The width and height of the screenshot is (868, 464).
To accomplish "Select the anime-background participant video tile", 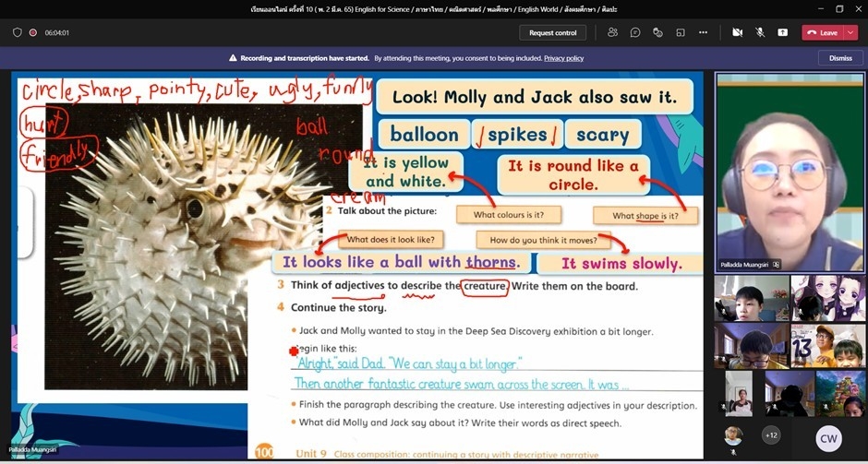I will click(x=828, y=298).
